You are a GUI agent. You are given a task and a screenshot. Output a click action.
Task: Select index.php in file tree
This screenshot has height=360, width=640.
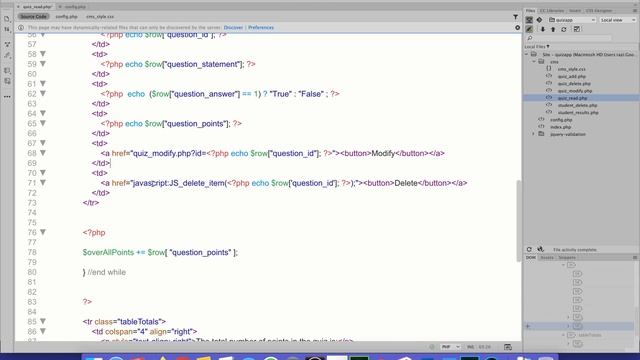coord(560,127)
